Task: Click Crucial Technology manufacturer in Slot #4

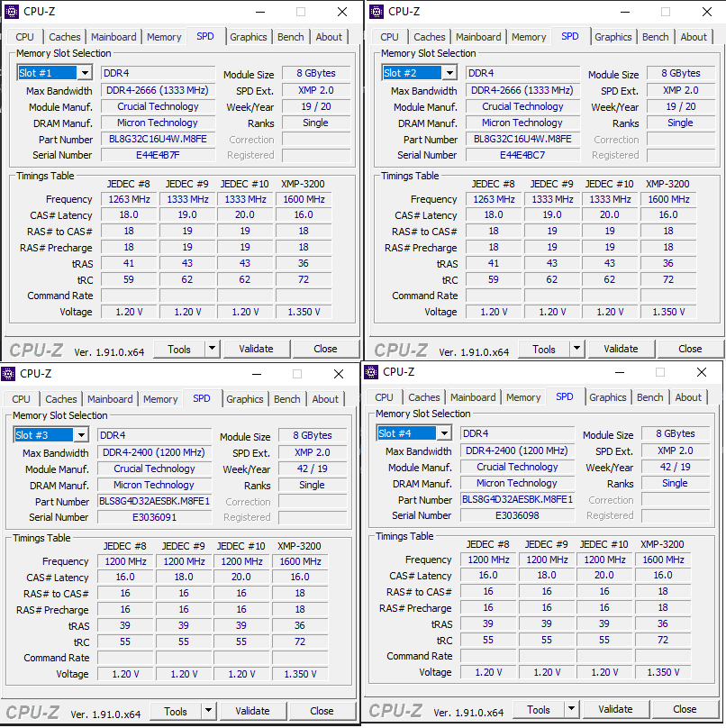Action: click(517, 467)
